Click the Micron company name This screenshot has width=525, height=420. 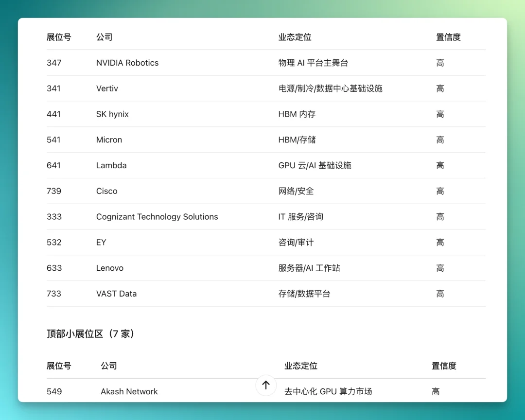(x=109, y=140)
